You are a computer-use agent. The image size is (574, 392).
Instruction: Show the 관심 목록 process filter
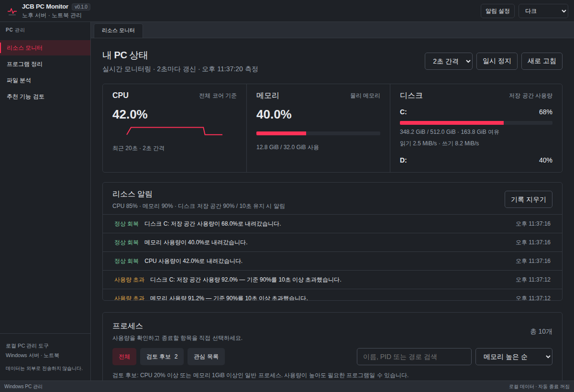pos(206,357)
